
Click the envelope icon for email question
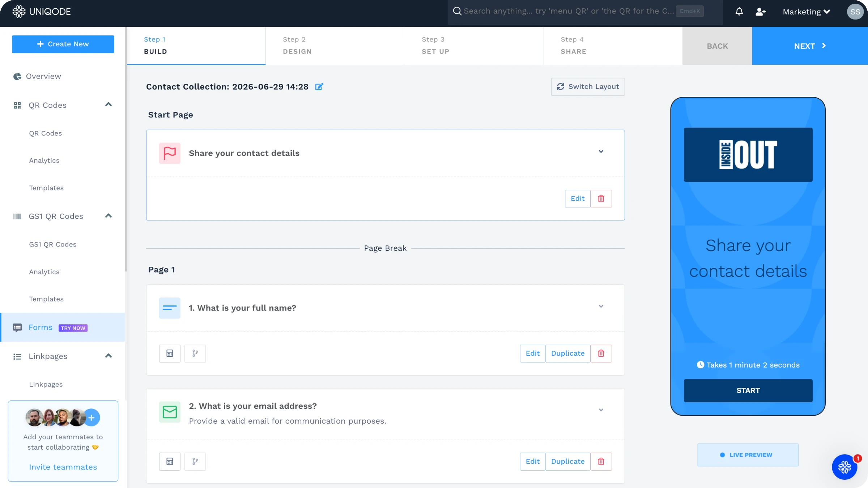click(x=170, y=412)
